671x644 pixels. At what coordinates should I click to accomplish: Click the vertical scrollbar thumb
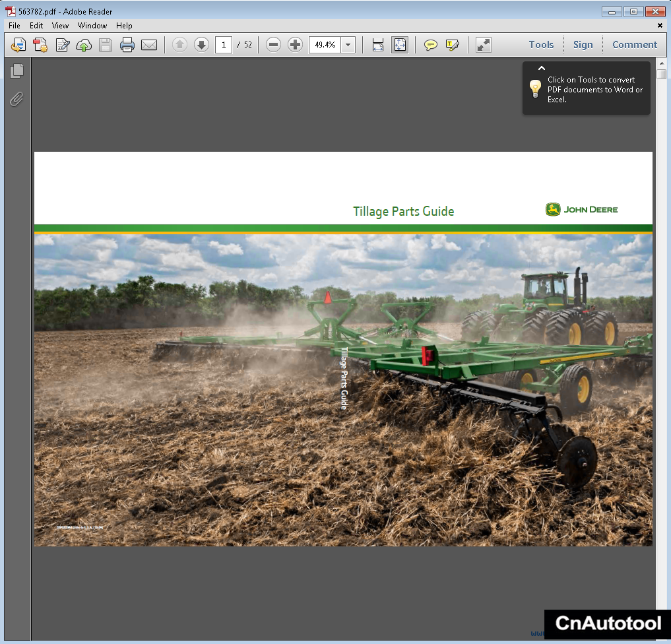pyautogui.click(x=662, y=74)
